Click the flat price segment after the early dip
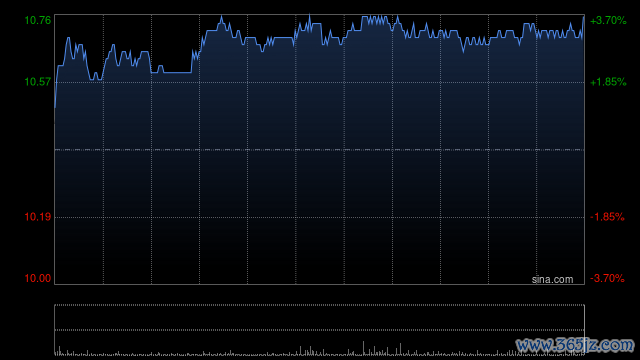Image resolution: width=640 pixels, height=360 pixels. [x=178, y=72]
